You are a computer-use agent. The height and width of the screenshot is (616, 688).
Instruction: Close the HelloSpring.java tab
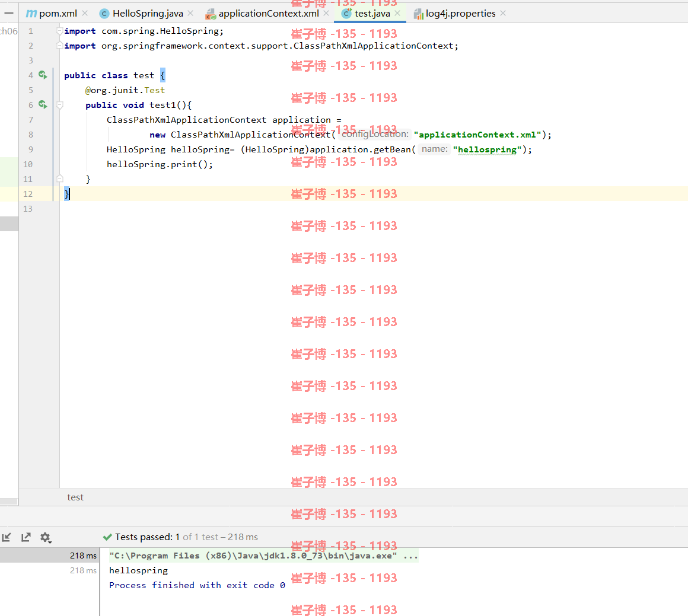coord(190,13)
